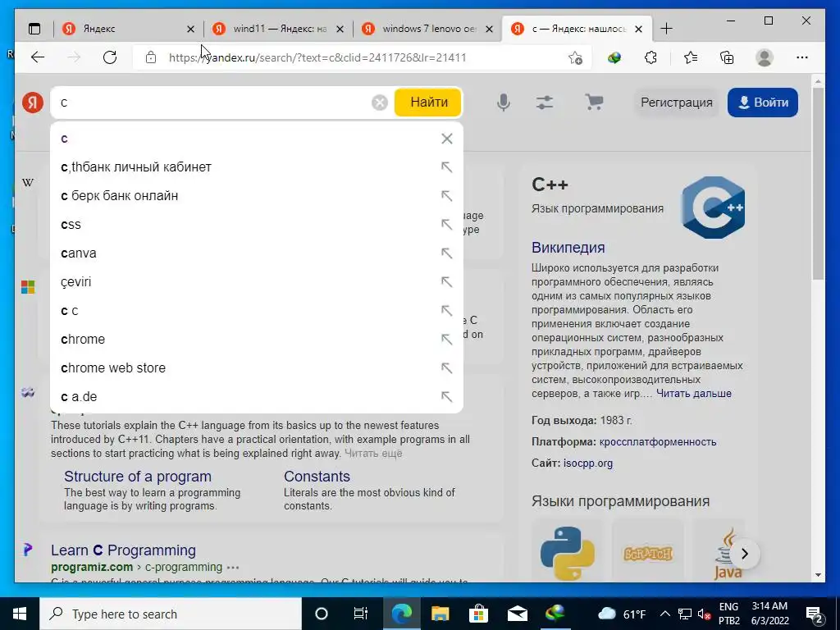Screen dimensions: 840x630
Task: Click the Windows taskbar search box
Action: pyautogui.click(x=171, y=614)
